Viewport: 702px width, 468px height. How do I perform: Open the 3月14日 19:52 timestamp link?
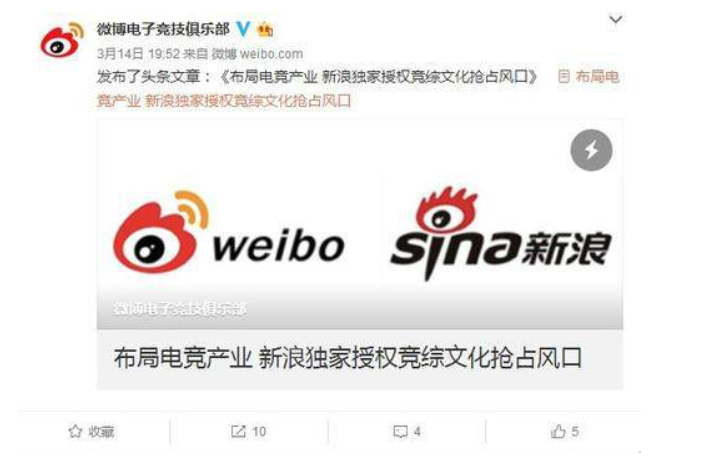point(138,54)
